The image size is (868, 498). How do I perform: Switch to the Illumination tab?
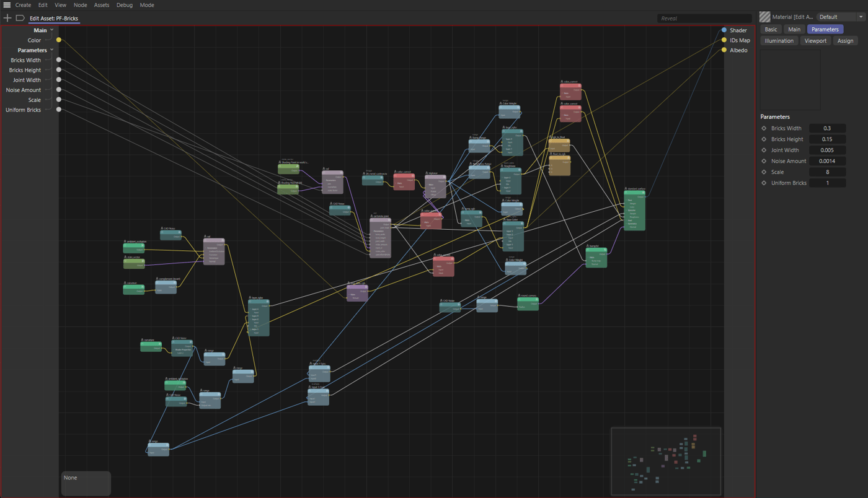click(x=779, y=41)
